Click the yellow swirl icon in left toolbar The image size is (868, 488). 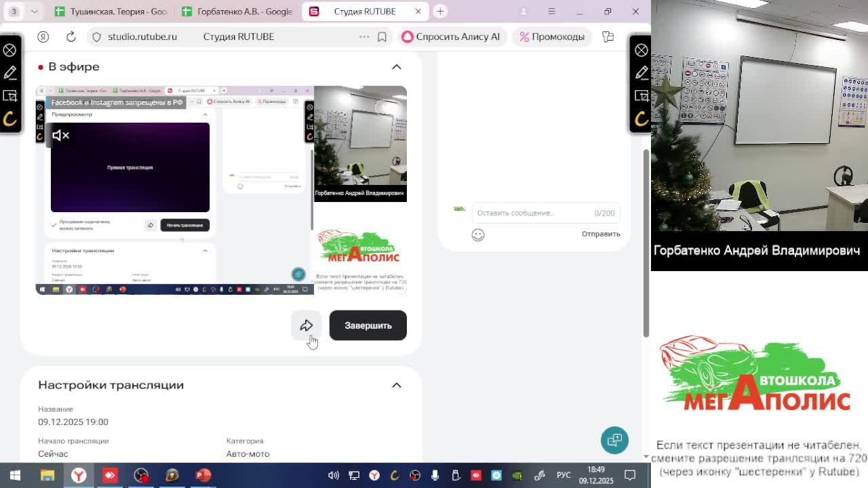10,119
